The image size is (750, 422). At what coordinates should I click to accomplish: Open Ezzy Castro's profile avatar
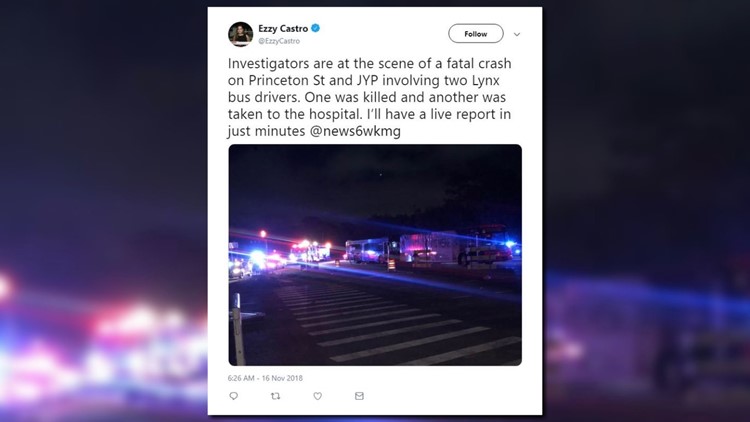241,34
